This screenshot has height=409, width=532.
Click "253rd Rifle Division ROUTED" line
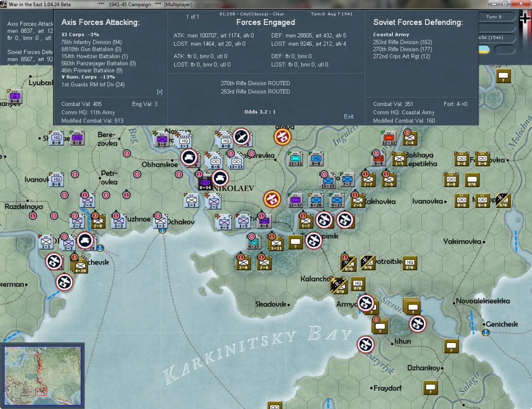pyautogui.click(x=255, y=91)
